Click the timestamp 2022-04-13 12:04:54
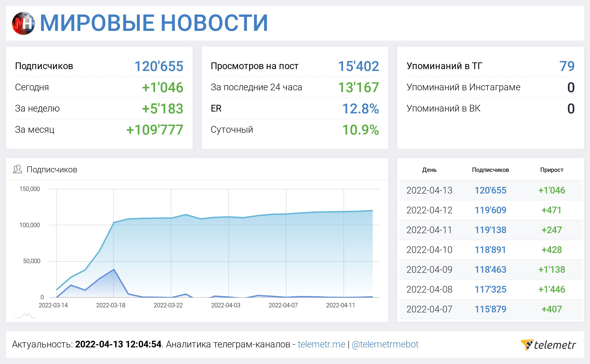This screenshot has height=364, width=590. tap(118, 344)
